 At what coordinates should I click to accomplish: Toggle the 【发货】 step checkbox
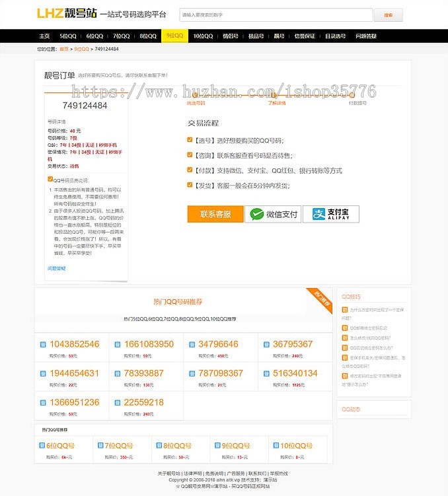point(190,185)
